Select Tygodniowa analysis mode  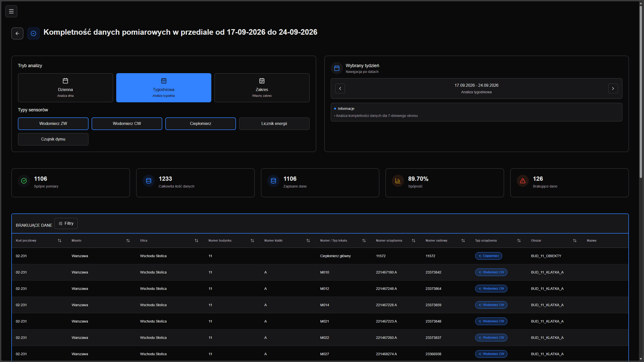(164, 88)
